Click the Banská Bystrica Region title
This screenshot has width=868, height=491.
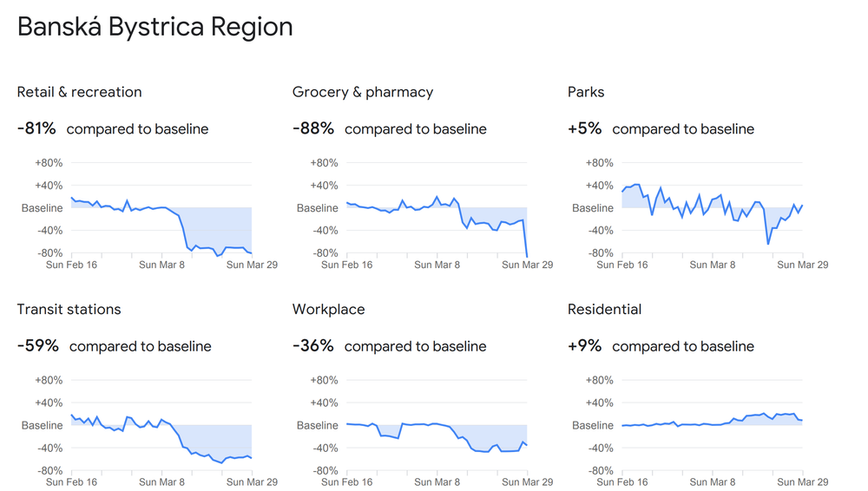pyautogui.click(x=155, y=27)
